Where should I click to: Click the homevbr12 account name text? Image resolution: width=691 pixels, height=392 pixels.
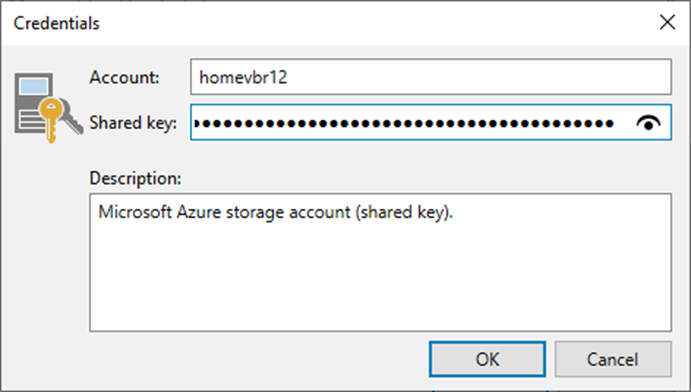[243, 78]
